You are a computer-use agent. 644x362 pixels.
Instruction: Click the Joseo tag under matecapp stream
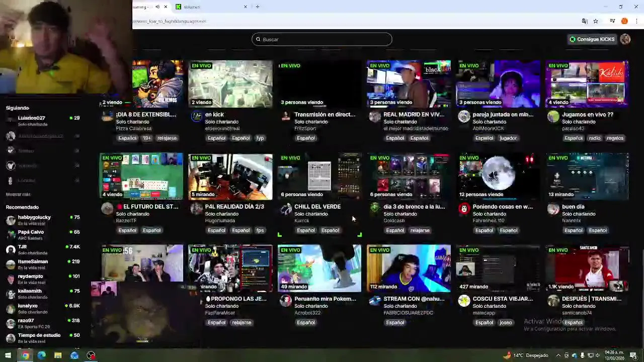[x=506, y=322]
